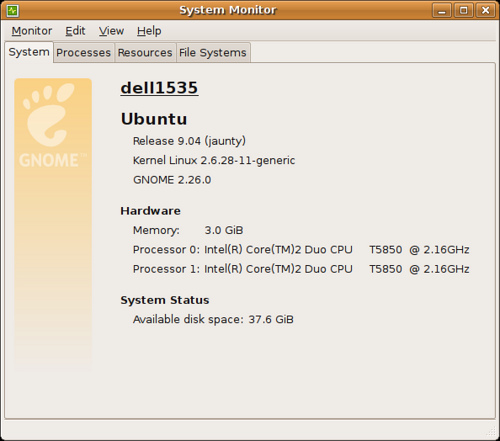
Task: Click the Release 9.04 (jaunty) line
Action: pos(189,141)
